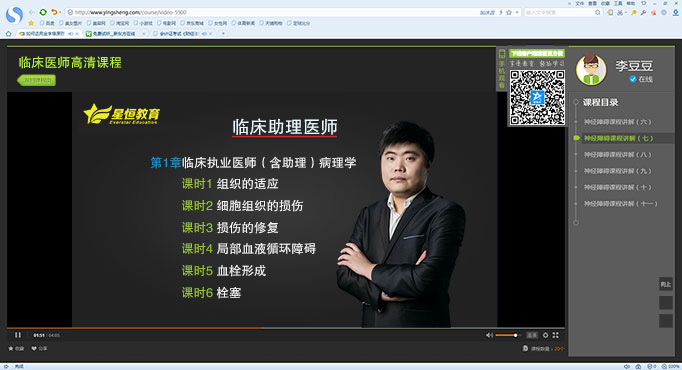Image resolution: width=682 pixels, height=370 pixels.
Task: Click the browser home icon
Action: (8, 33)
